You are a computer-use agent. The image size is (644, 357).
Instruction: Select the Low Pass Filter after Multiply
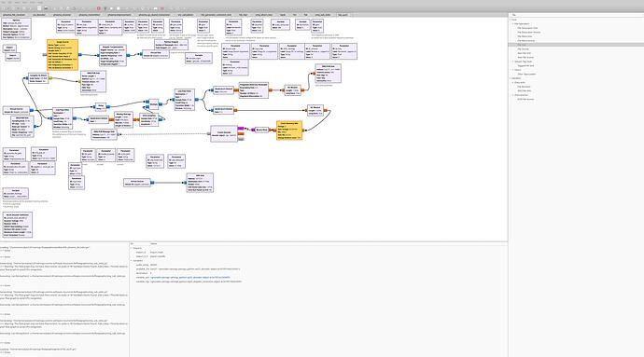point(185,100)
